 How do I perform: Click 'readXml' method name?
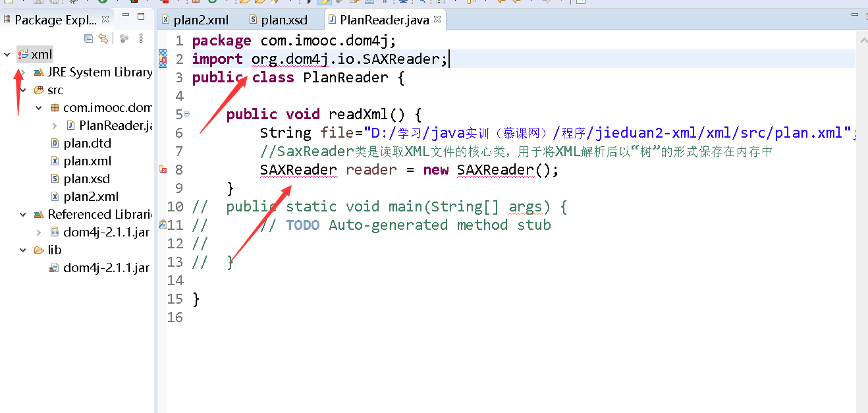tap(359, 115)
